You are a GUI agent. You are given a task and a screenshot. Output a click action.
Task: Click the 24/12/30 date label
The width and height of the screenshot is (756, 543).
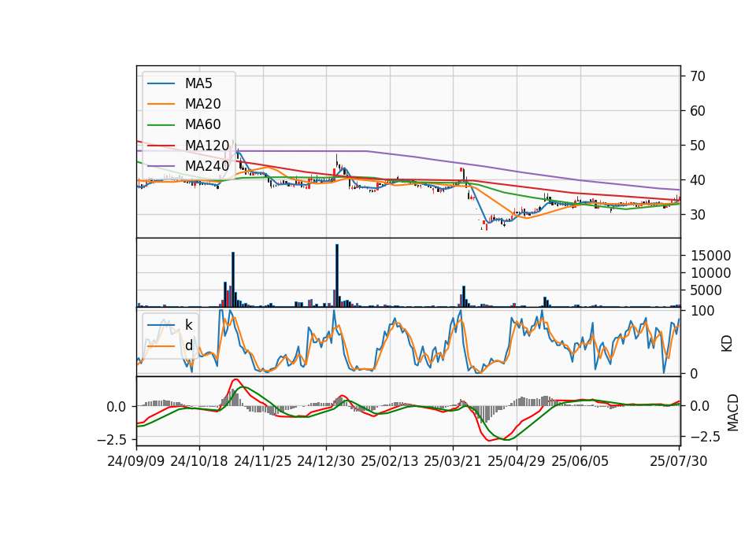[326, 461]
